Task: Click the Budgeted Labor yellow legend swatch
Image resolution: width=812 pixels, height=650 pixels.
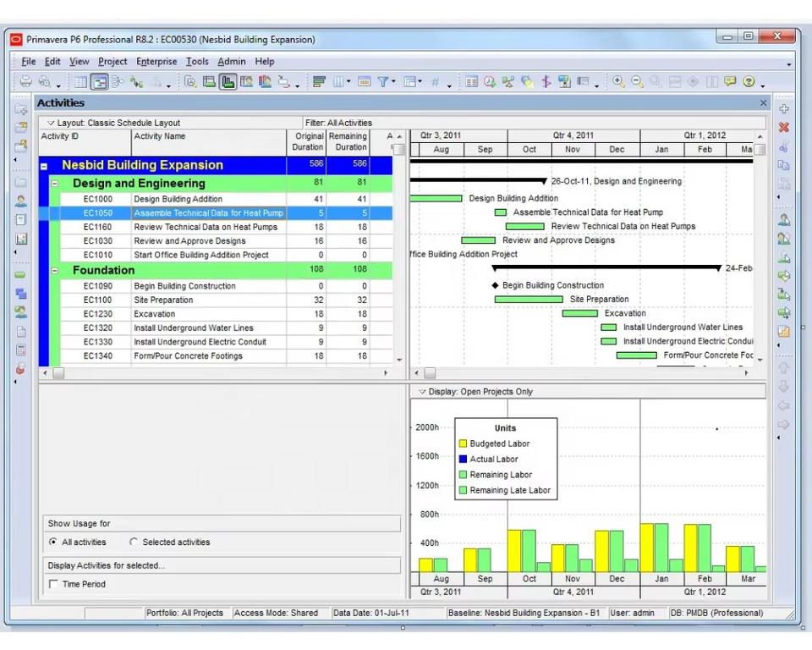Action: tap(463, 443)
